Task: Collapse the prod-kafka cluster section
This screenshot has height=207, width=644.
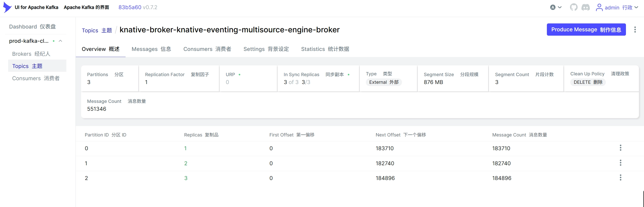Action: [x=61, y=41]
